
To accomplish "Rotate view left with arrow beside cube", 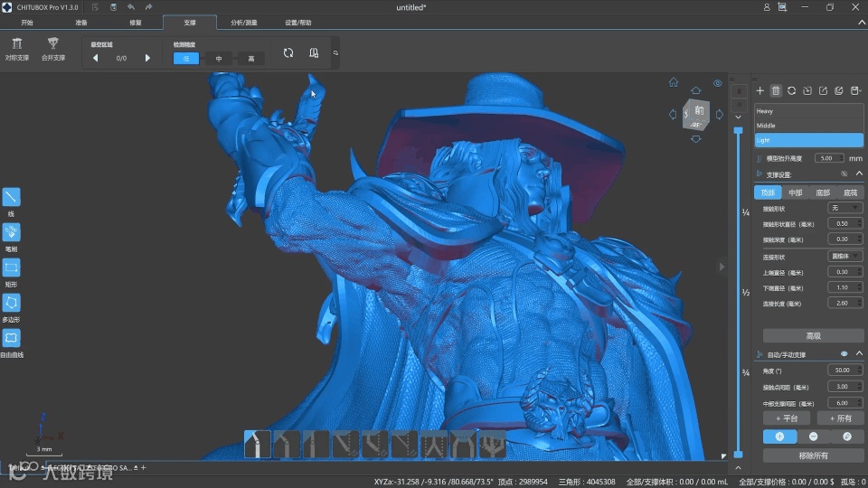I will tap(673, 115).
